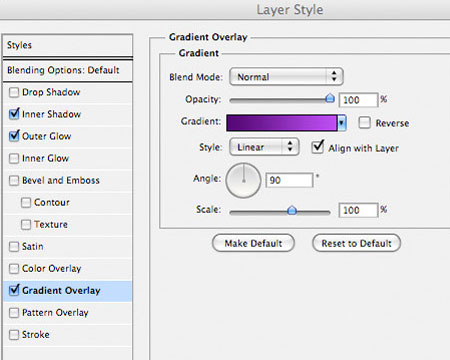Open the Style Linear dropdown
This screenshot has height=360, width=450.
tap(264, 147)
